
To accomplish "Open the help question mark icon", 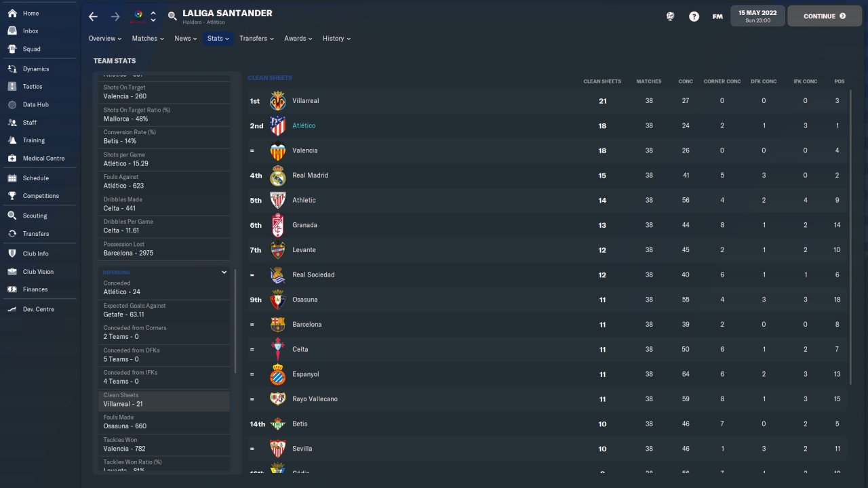I will (694, 16).
